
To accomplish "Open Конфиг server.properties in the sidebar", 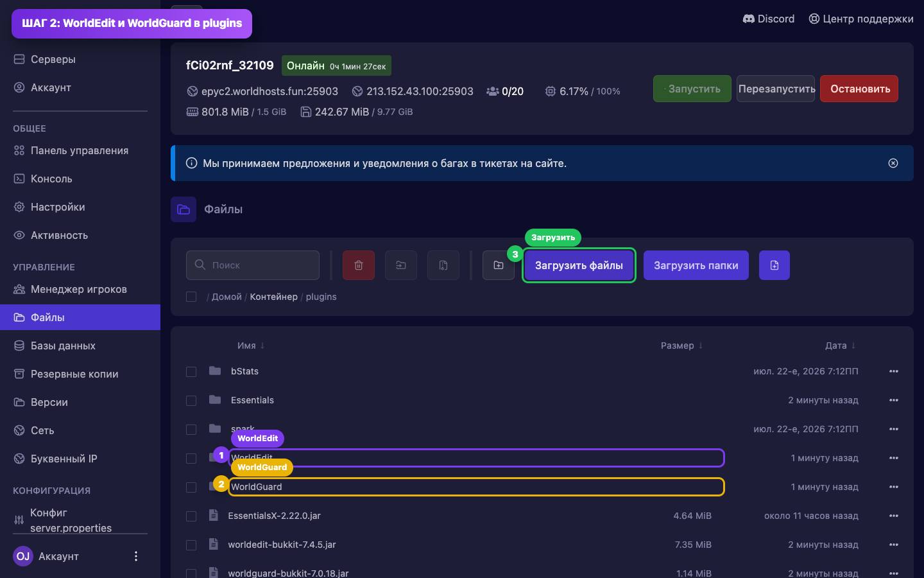I will click(x=80, y=520).
